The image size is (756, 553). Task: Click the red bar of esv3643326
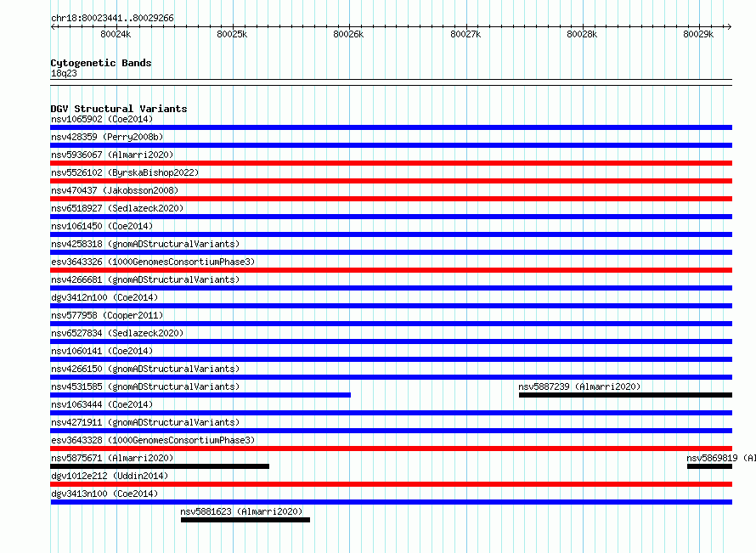point(391,270)
